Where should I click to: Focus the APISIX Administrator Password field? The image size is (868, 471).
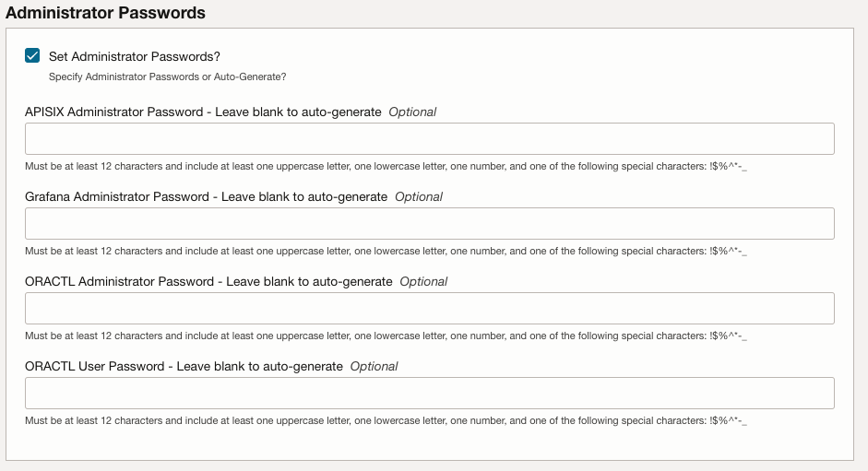tap(429, 139)
